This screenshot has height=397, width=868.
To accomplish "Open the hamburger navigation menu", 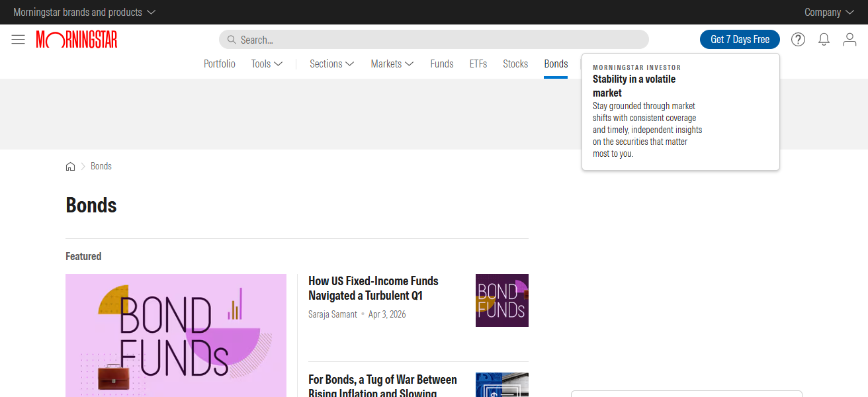I will (18, 40).
